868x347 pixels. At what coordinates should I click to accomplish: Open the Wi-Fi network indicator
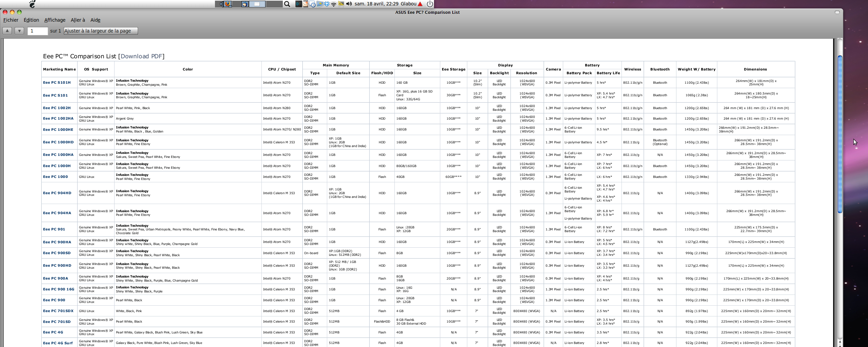point(334,4)
